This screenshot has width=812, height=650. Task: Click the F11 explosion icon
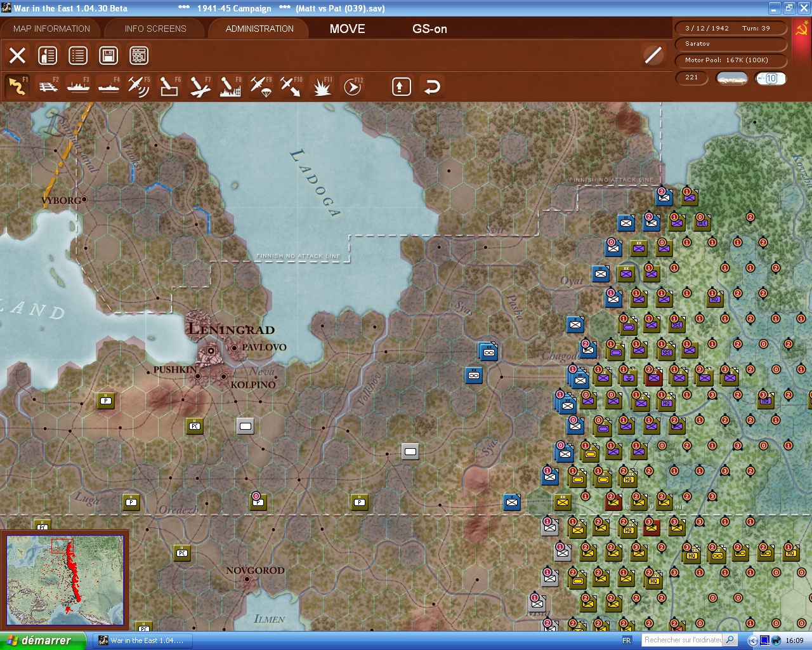[322, 86]
